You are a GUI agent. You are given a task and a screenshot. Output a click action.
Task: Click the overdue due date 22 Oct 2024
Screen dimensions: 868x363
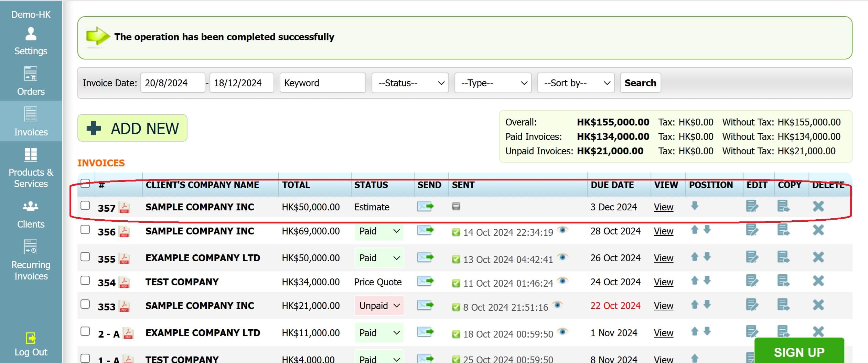click(615, 306)
